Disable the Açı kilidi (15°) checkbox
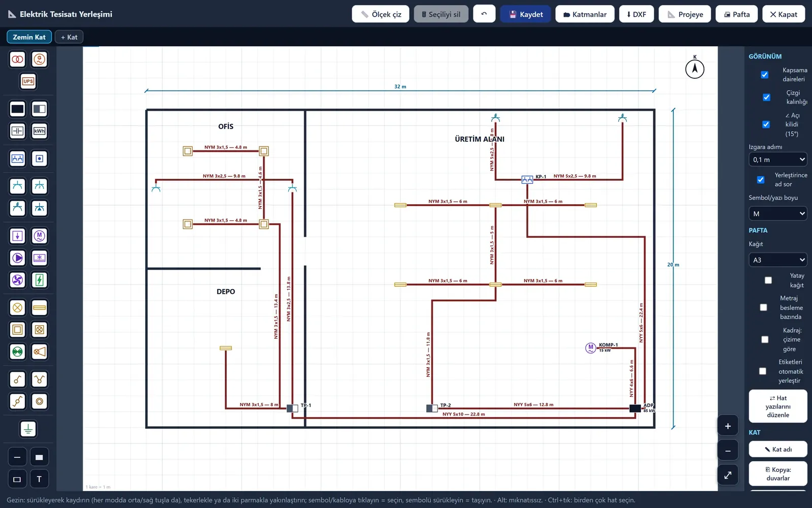The height and width of the screenshot is (508, 812). click(x=766, y=124)
